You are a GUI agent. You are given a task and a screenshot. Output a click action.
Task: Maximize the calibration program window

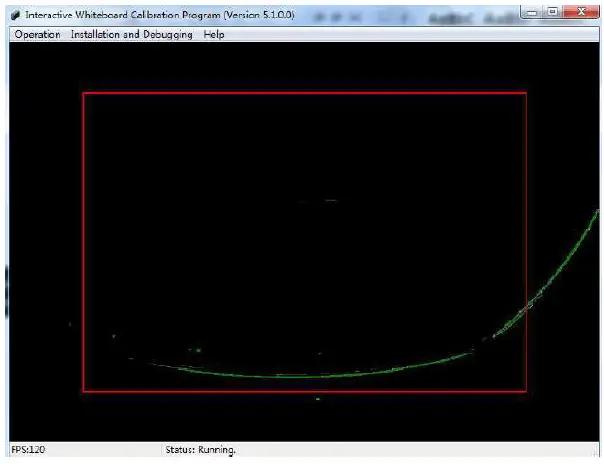[552, 12]
